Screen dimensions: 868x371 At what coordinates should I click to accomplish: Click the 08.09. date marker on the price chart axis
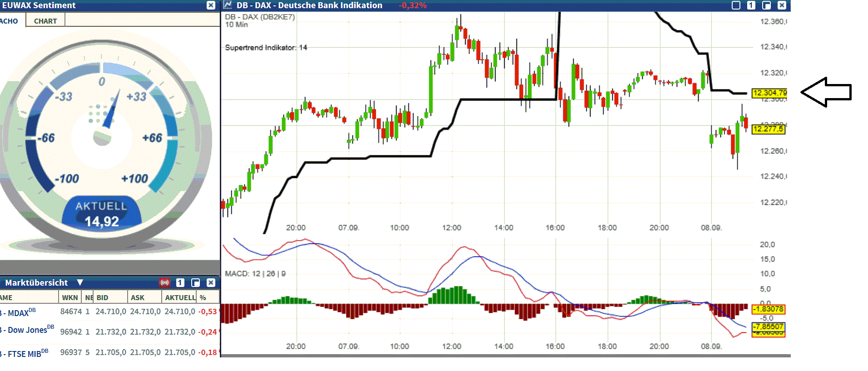coord(711,228)
